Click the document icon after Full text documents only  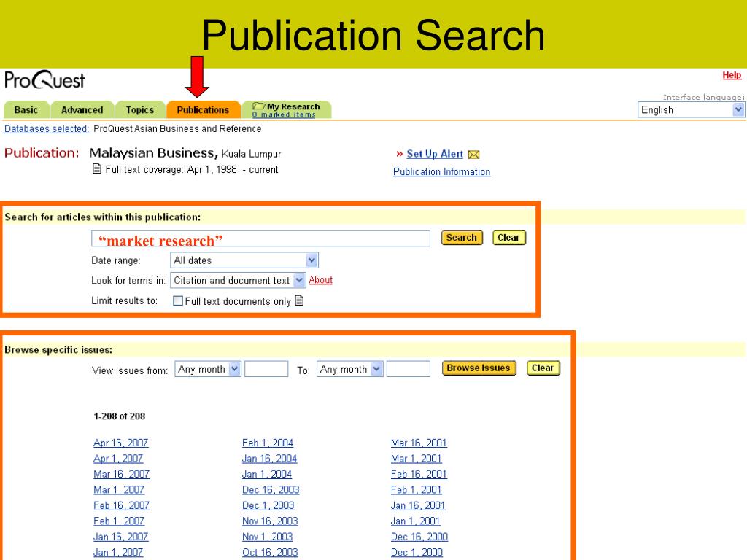[x=299, y=300]
